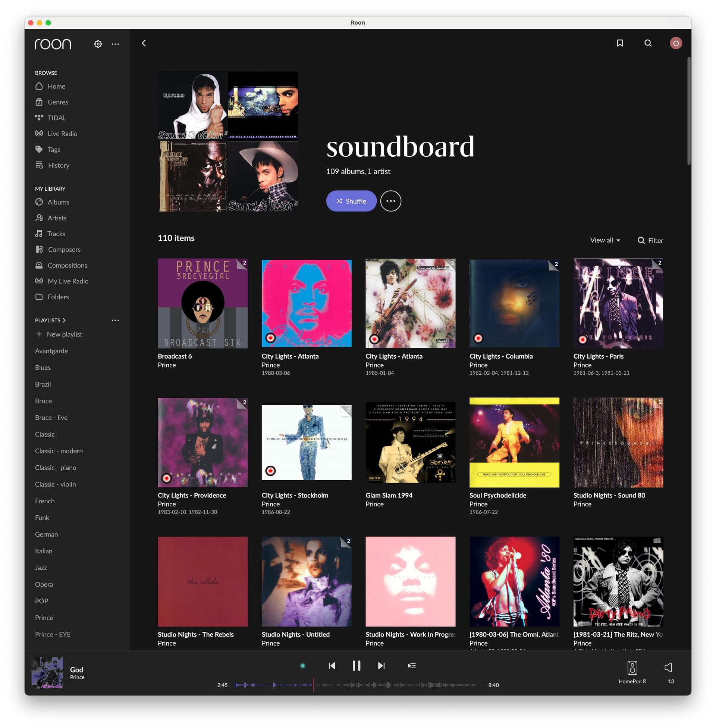Open search magnifier in top bar
Viewport: 716px width, 728px height.
coord(647,43)
